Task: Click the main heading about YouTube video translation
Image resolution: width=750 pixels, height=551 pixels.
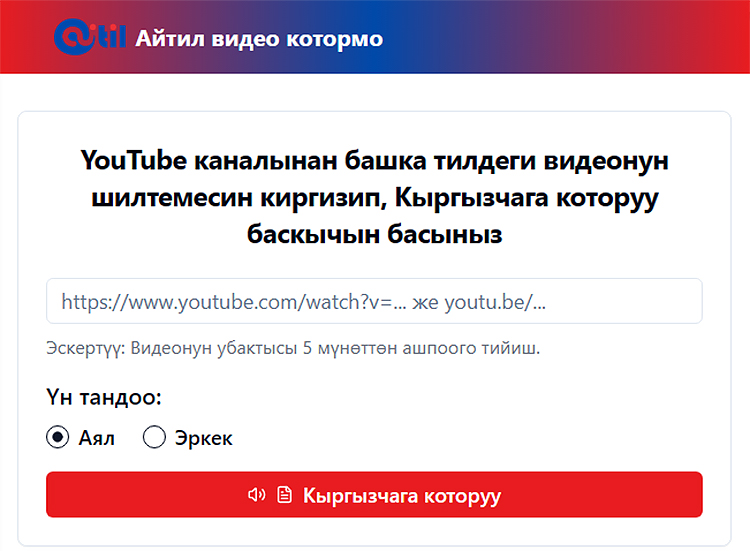Action: pyautogui.click(x=374, y=197)
